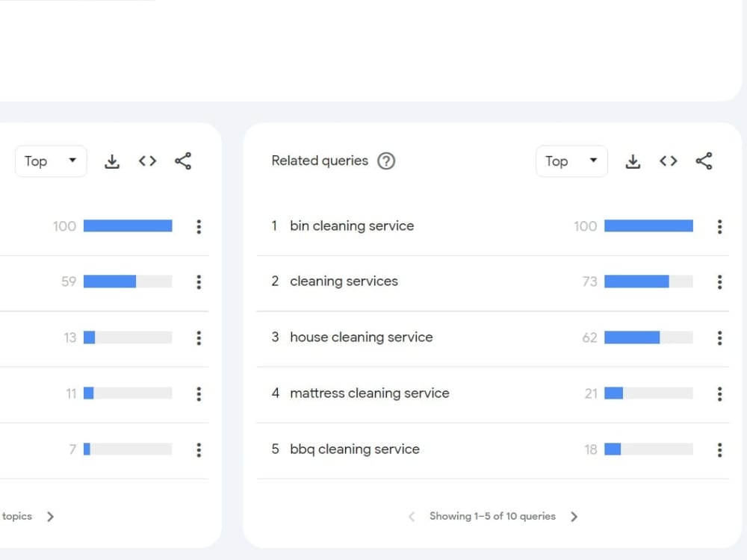This screenshot has width=747, height=560.
Task: Download the related topics card data
Action: [x=112, y=161]
